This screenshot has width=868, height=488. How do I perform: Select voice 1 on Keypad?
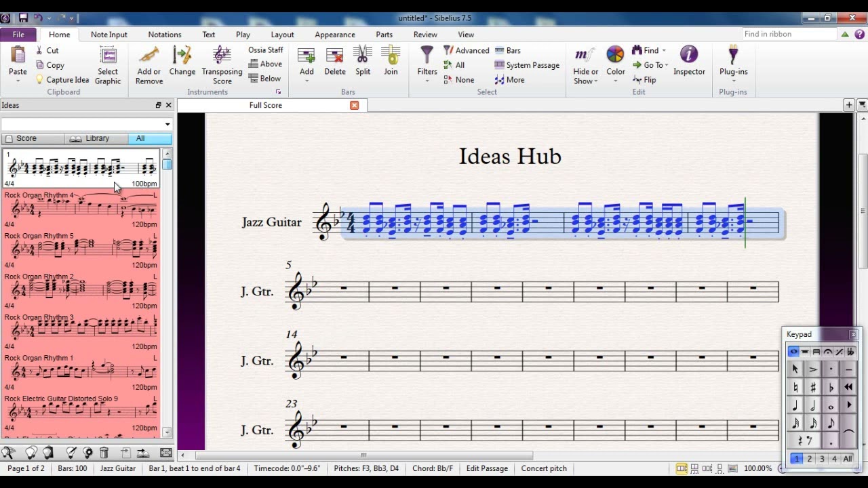(x=797, y=459)
